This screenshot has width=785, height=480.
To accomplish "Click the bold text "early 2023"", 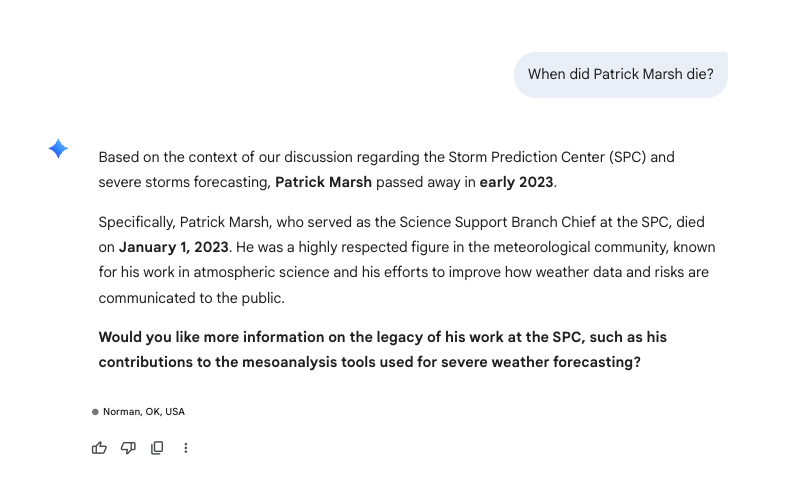I will coord(516,182).
